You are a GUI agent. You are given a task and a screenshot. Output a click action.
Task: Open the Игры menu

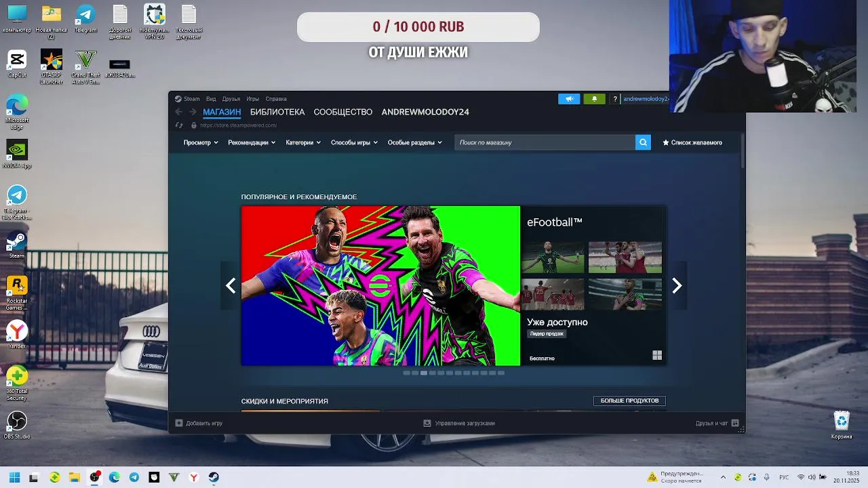pos(253,99)
